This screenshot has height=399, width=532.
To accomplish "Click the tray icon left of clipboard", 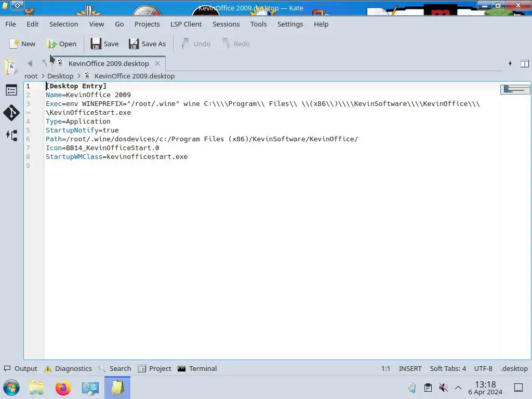I will (x=412, y=388).
